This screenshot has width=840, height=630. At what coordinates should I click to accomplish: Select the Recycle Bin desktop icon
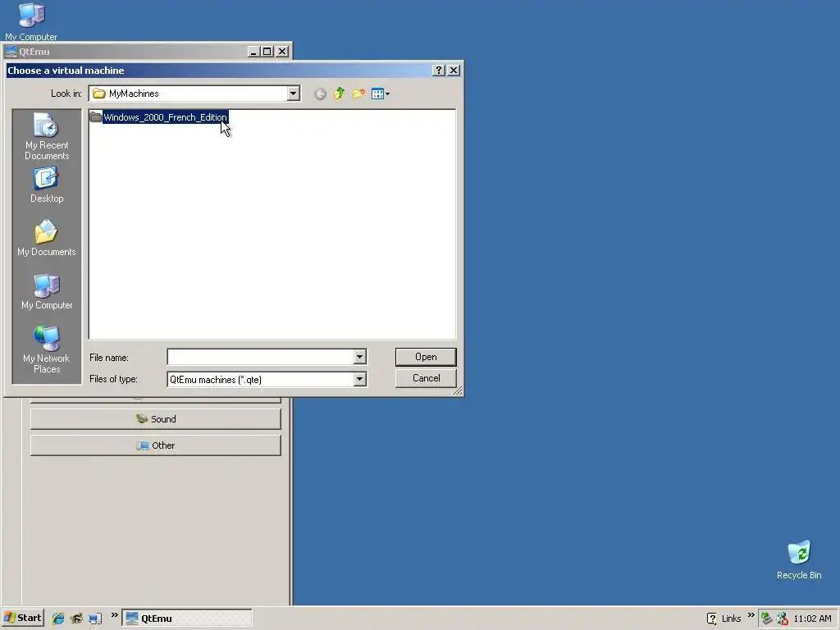[x=799, y=559]
